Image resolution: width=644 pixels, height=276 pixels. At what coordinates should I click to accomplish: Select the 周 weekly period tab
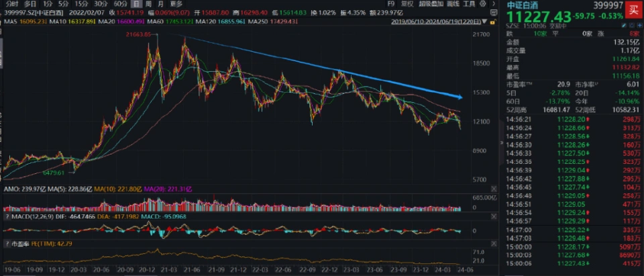tap(149, 3)
